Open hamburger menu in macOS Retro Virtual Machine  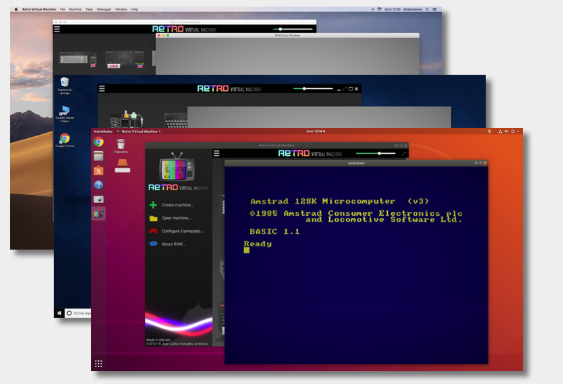(57, 29)
